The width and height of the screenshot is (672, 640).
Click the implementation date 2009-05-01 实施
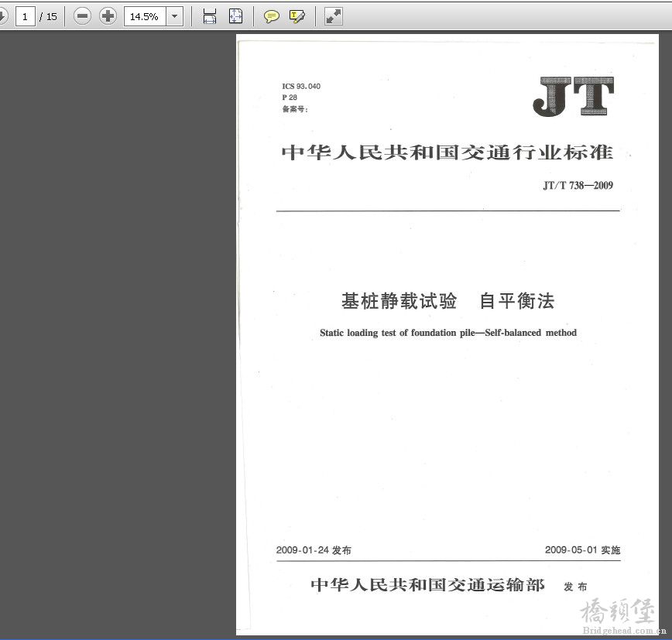pyautogui.click(x=583, y=550)
